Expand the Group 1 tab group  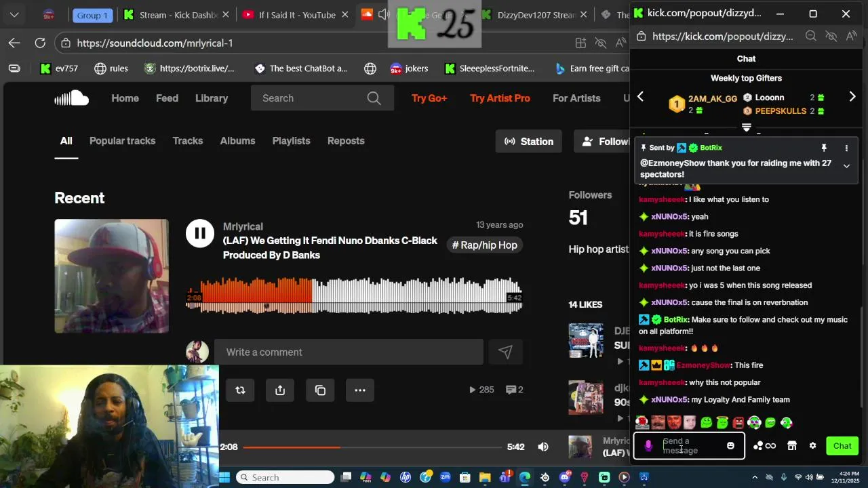pyautogui.click(x=92, y=15)
